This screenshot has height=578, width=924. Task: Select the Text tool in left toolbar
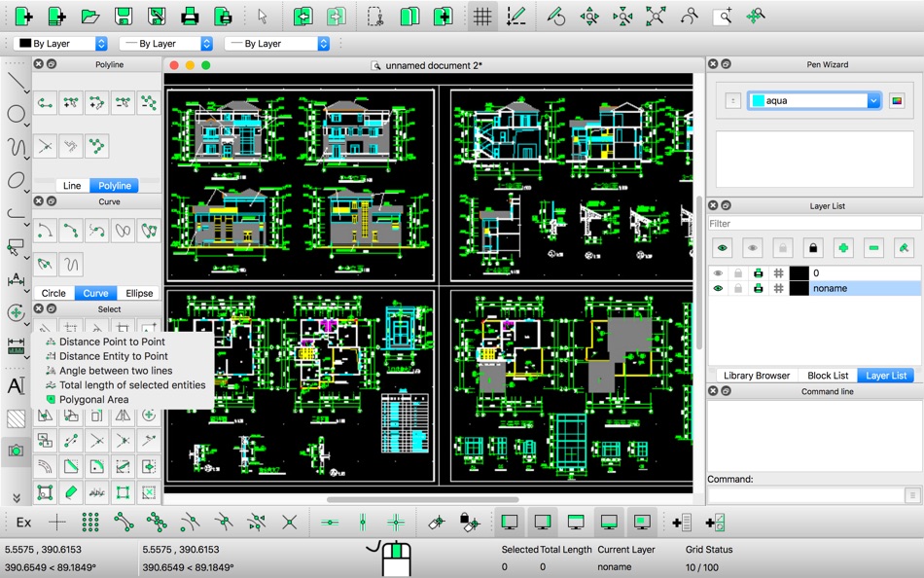16,385
